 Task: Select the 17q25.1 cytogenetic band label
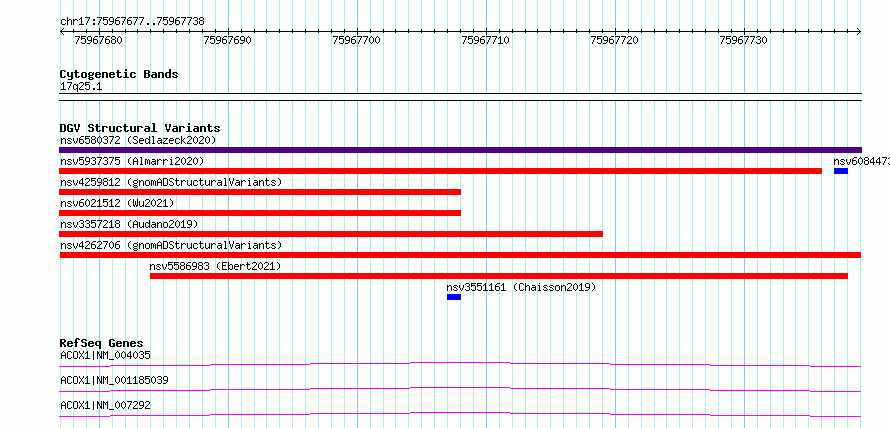click(x=81, y=87)
